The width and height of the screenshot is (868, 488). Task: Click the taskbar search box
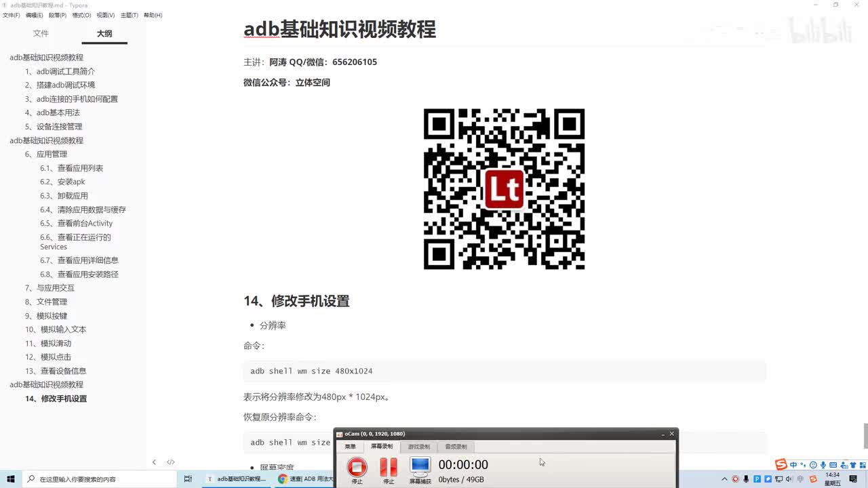pyautogui.click(x=100, y=479)
